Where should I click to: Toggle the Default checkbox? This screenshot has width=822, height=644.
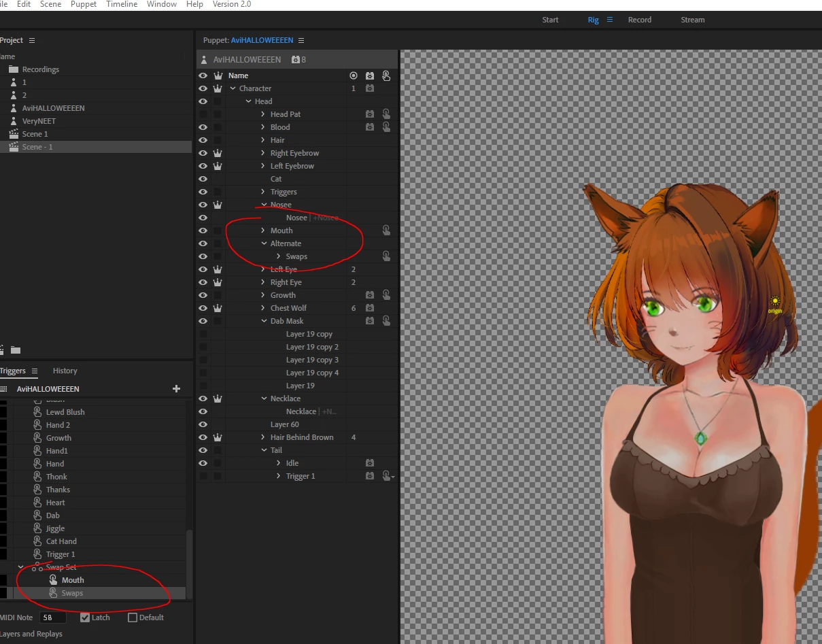(x=133, y=617)
